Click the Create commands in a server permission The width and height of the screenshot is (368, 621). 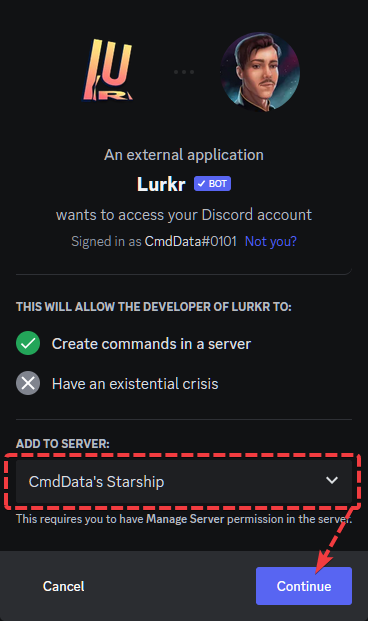151,344
